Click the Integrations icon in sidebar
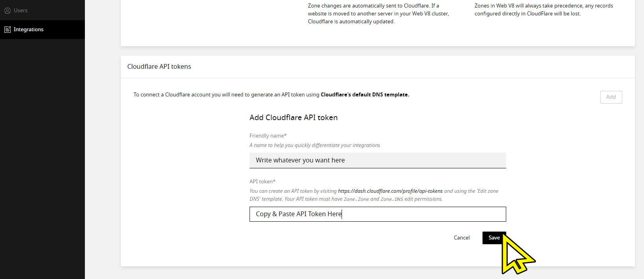Viewport: 644px width, 279px height. (8, 30)
